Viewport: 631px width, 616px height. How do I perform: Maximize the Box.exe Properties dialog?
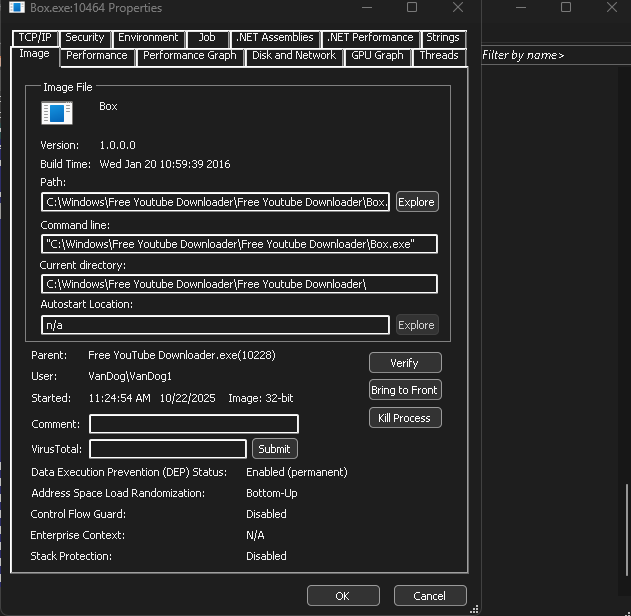(412, 7)
